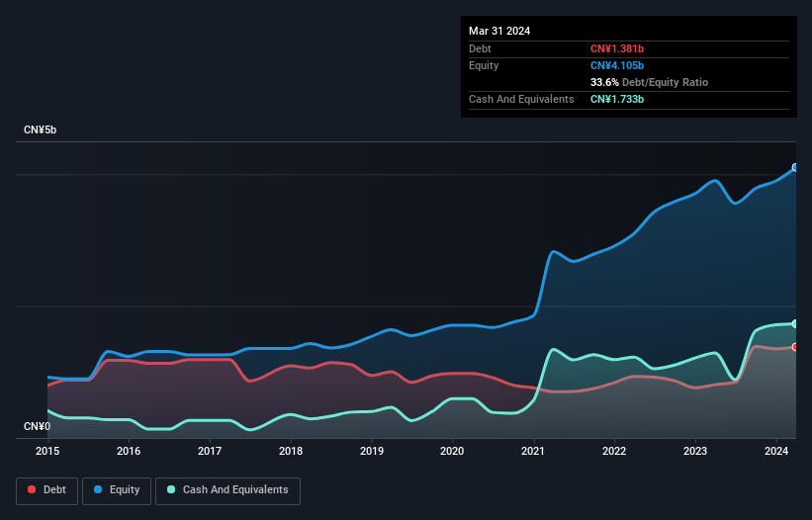This screenshot has width=812, height=520.
Task: Select the 2023 x-axis label
Action: (695, 451)
